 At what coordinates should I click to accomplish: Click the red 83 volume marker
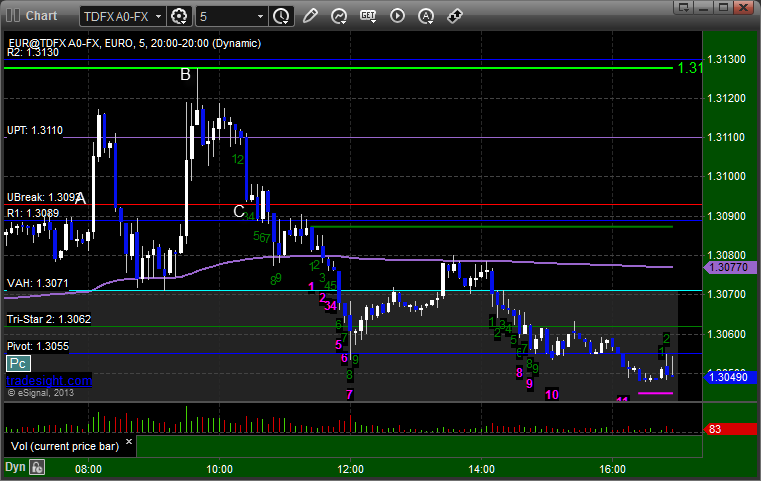click(730, 429)
